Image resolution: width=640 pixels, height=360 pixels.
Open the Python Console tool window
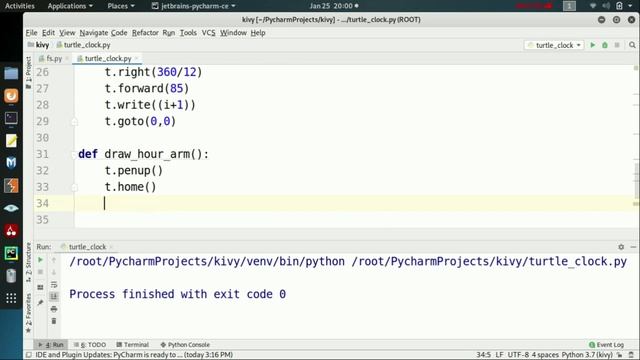point(185,345)
